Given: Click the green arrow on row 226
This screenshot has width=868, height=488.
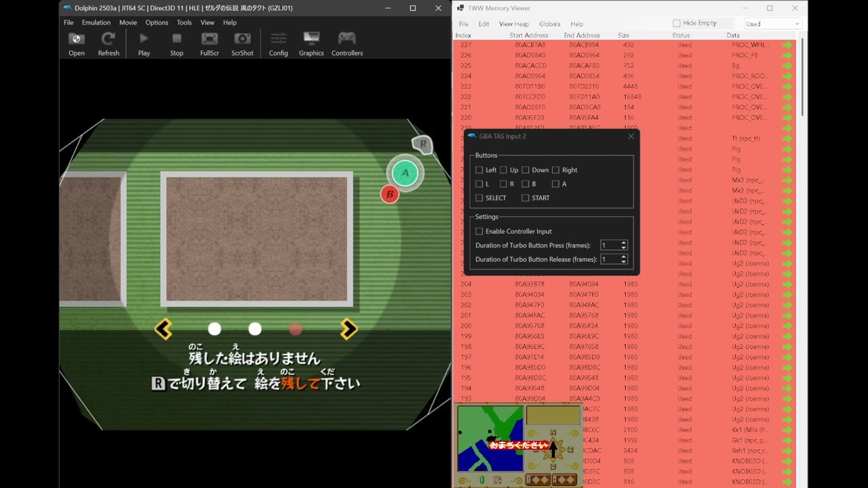Looking at the screenshot, I should pyautogui.click(x=787, y=55).
